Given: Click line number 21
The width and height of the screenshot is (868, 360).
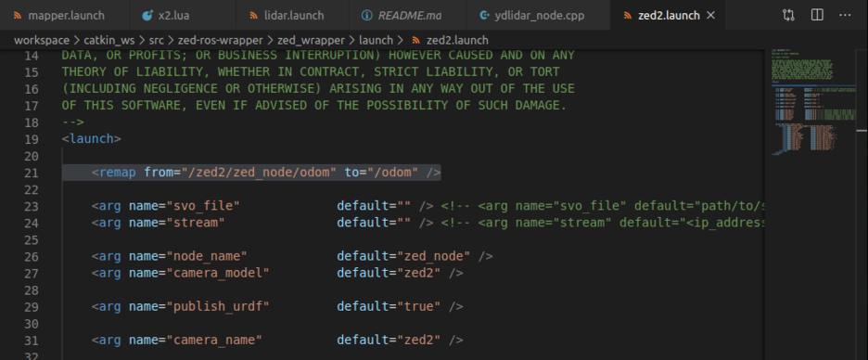Looking at the screenshot, I should coord(32,173).
